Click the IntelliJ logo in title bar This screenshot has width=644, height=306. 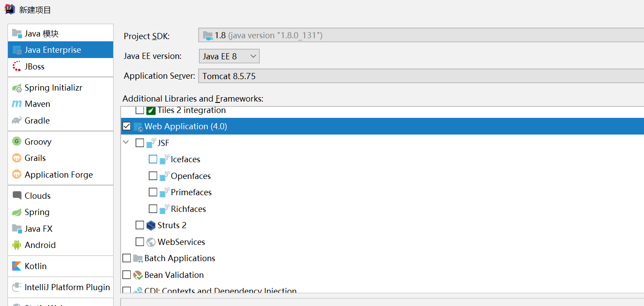pos(10,9)
